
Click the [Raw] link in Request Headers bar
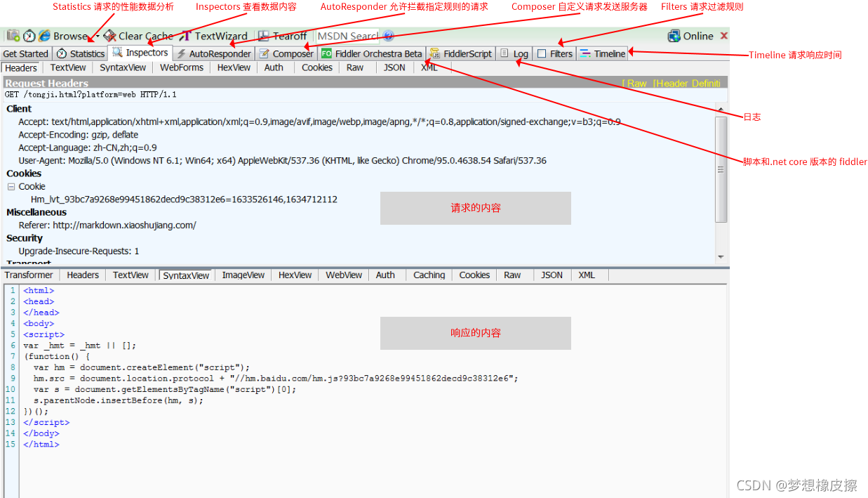coord(635,83)
